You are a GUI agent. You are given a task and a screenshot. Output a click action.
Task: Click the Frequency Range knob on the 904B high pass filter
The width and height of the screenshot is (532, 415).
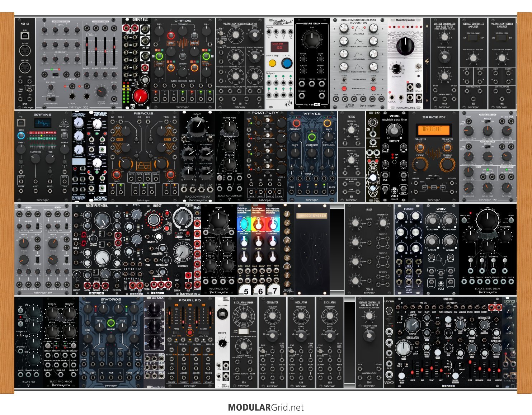[x=369, y=335]
